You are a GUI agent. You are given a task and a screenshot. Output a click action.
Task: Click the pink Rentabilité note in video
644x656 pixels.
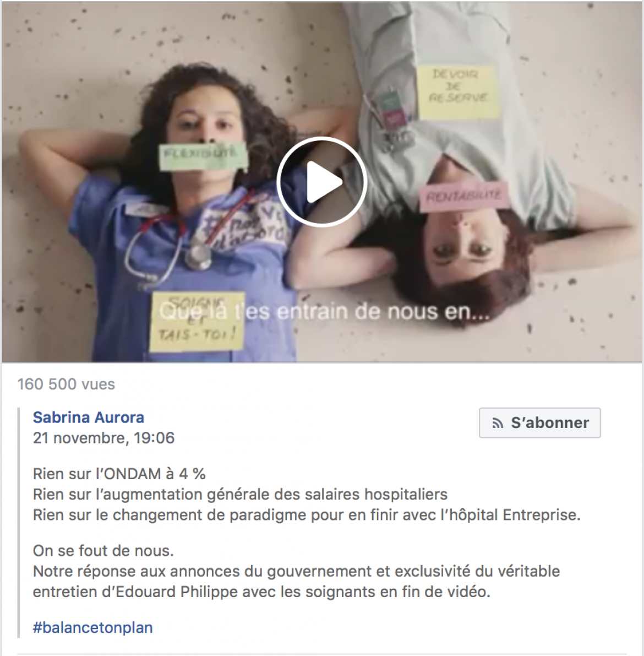(464, 196)
